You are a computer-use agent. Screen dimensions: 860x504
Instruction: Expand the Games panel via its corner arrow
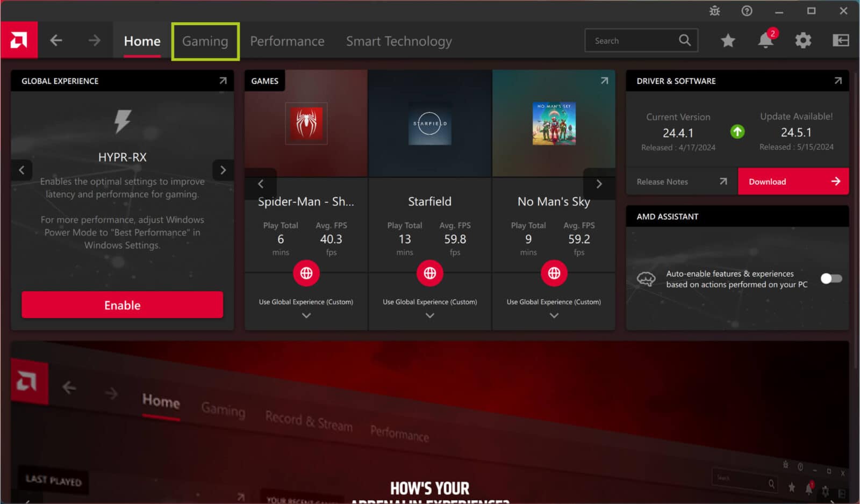(604, 81)
